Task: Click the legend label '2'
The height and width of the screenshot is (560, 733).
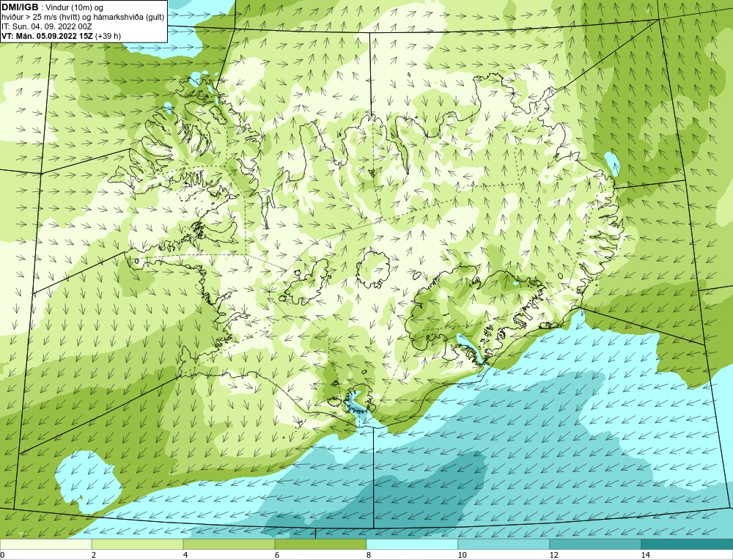Action: [x=94, y=555]
